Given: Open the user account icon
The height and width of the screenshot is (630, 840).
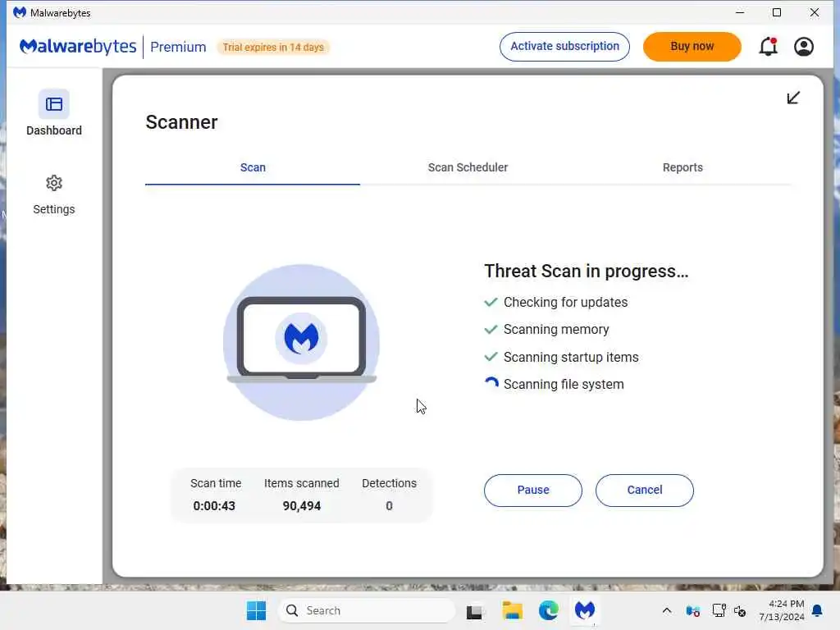Looking at the screenshot, I should 804,47.
